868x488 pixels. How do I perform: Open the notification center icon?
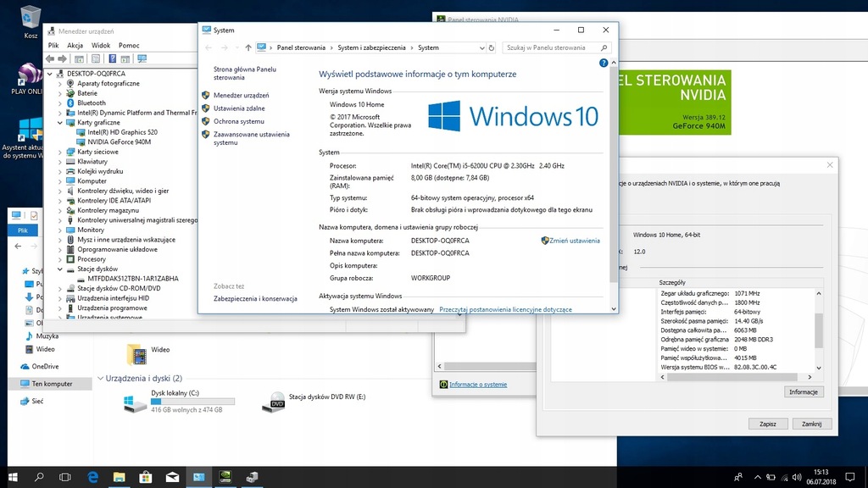point(850,477)
